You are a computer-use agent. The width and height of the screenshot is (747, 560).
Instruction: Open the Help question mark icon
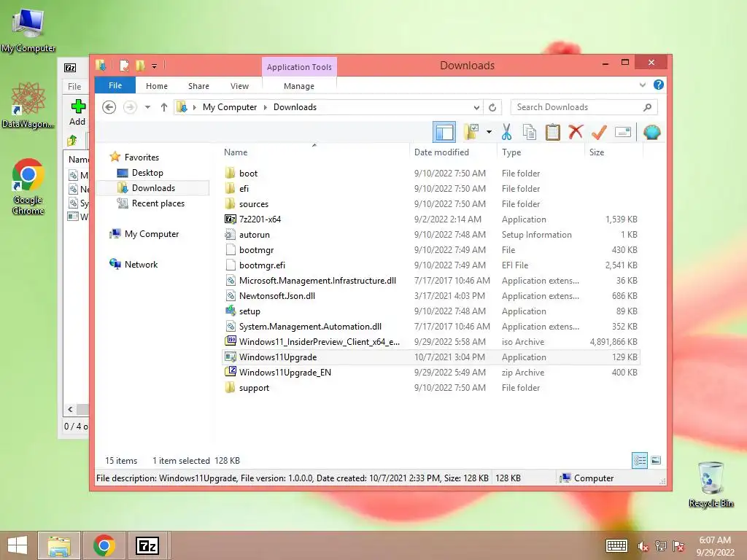click(x=659, y=85)
